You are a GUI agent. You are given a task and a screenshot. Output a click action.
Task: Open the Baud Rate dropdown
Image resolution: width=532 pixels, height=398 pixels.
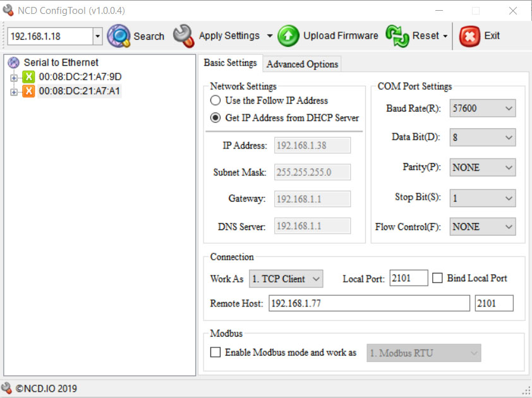[x=483, y=108]
